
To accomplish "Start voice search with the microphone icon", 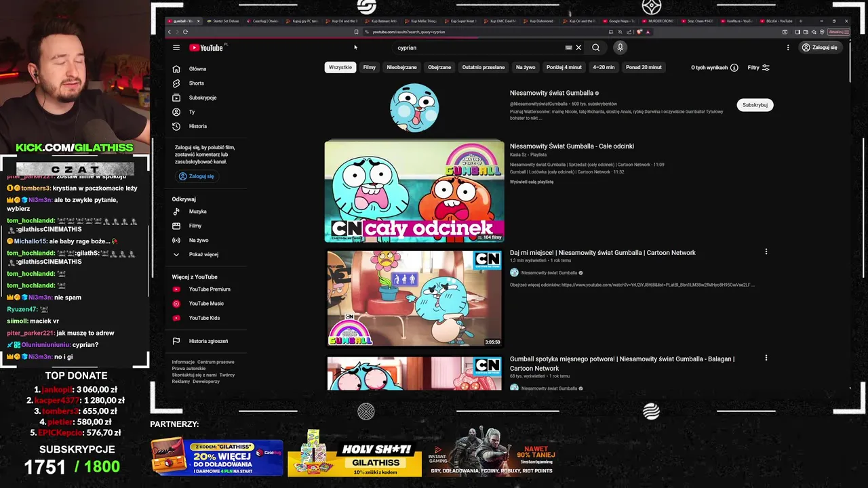I will [x=620, y=47].
